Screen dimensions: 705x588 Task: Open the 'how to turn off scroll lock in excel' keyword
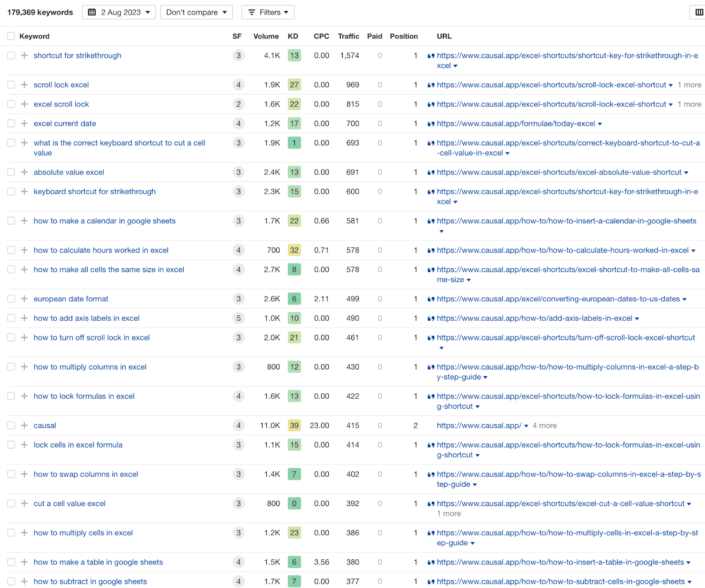(92, 337)
